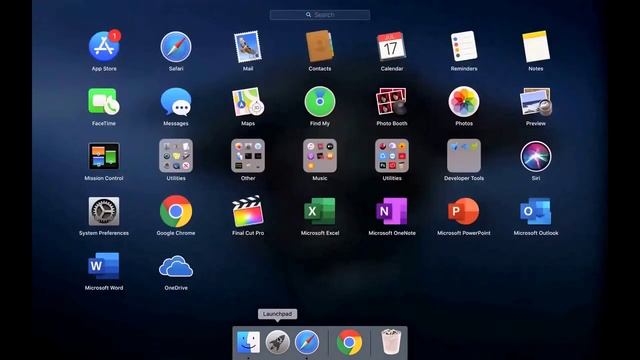Open Mission Control
Screen dimensions: 640x360
[104, 156]
